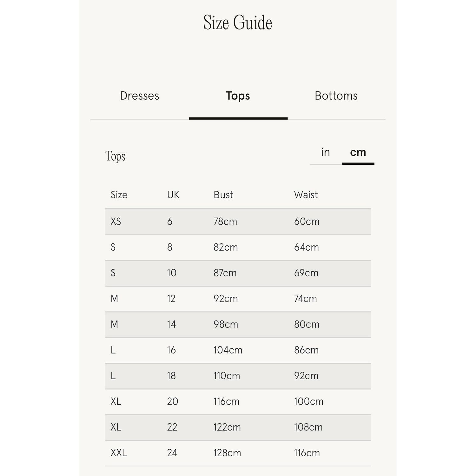Open the Bottoms size tab
The width and height of the screenshot is (476, 476).
pos(336,96)
